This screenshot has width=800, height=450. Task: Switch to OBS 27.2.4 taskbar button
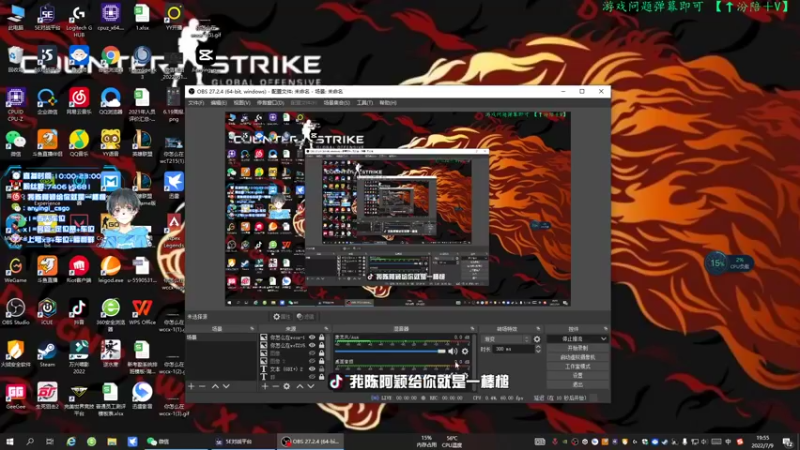310,441
